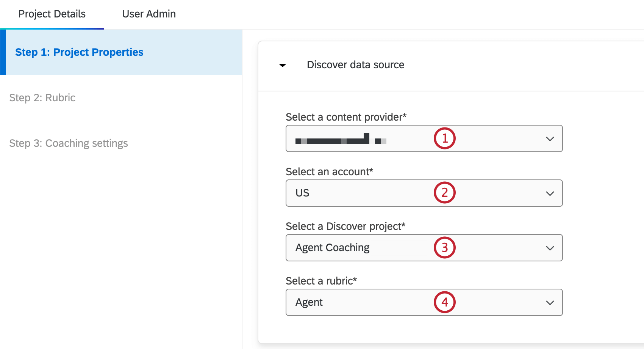Click the chevron on the Discover project dropdown
Screen dimensions: 644x349
pyautogui.click(x=550, y=248)
